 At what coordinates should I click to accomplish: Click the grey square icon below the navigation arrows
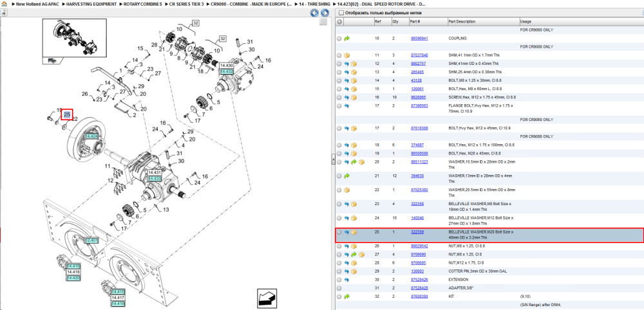(323, 22)
